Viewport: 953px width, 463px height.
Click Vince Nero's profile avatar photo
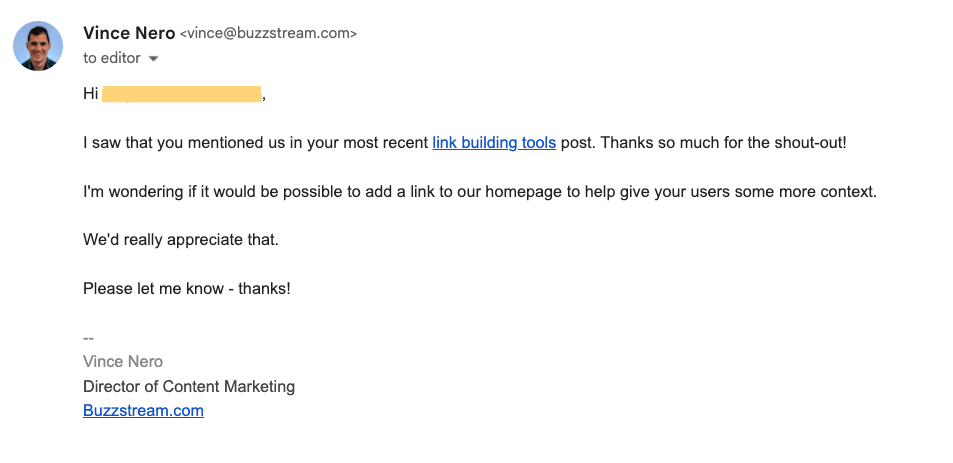click(x=38, y=46)
